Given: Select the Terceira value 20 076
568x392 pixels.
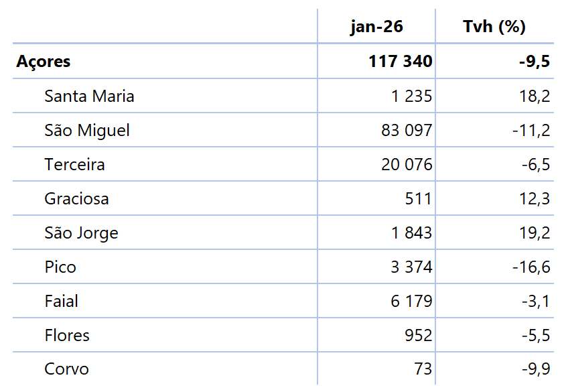Looking at the screenshot, I should tap(407, 165).
